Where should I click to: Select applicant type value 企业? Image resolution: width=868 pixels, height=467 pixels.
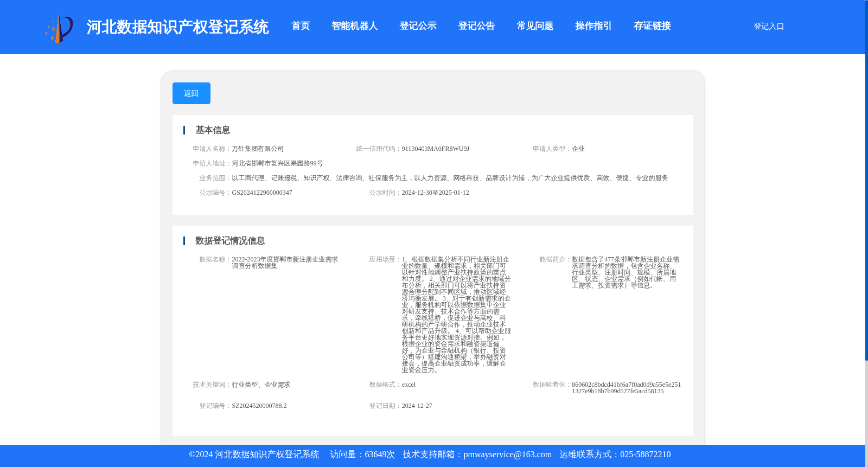[578, 149]
